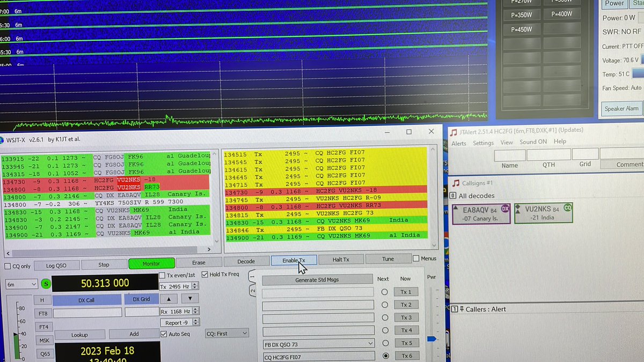This screenshot has height=362, width=644.
Task: Select the Next radio for Tx 6
Action: [x=385, y=356]
